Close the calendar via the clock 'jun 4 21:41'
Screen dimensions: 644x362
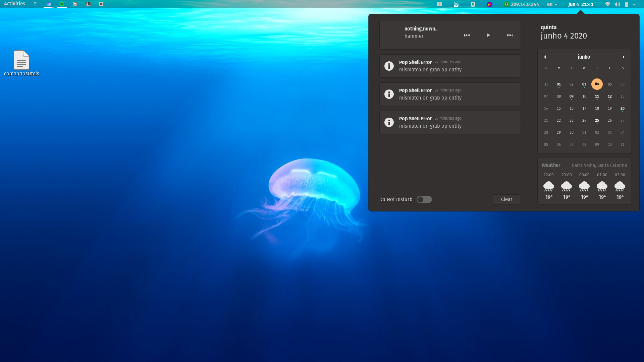581,4
